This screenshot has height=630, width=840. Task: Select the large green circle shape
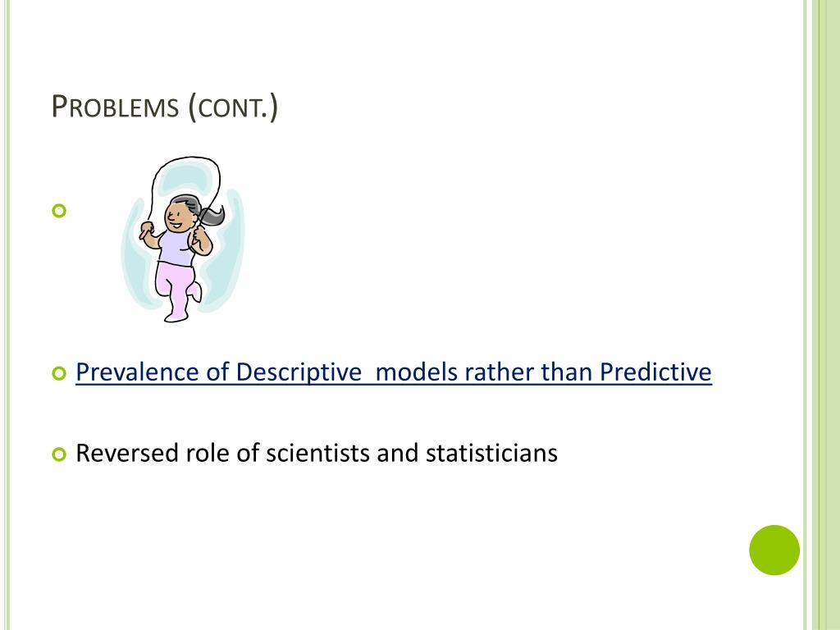pos(774,550)
